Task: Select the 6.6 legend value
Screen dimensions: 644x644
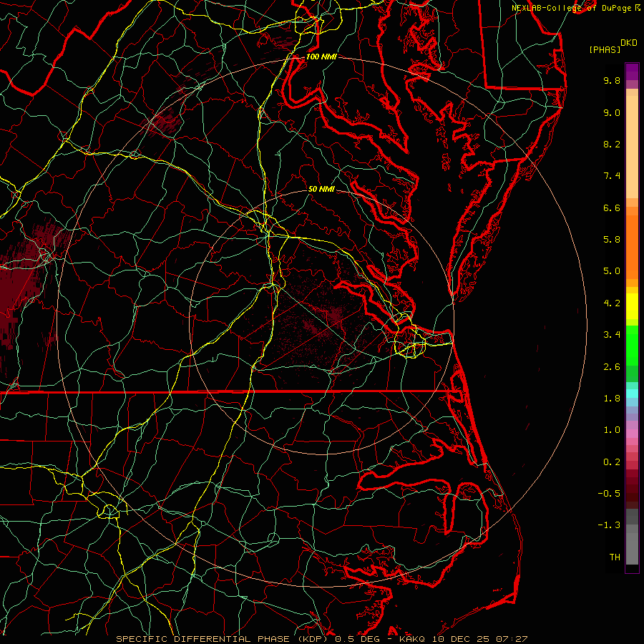Action: (612, 208)
